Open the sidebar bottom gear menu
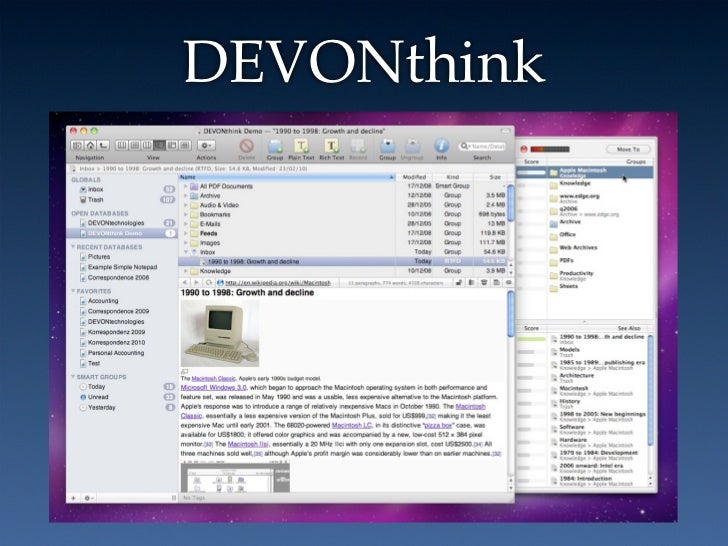Viewport: 728px width, 546px height. pos(88,498)
